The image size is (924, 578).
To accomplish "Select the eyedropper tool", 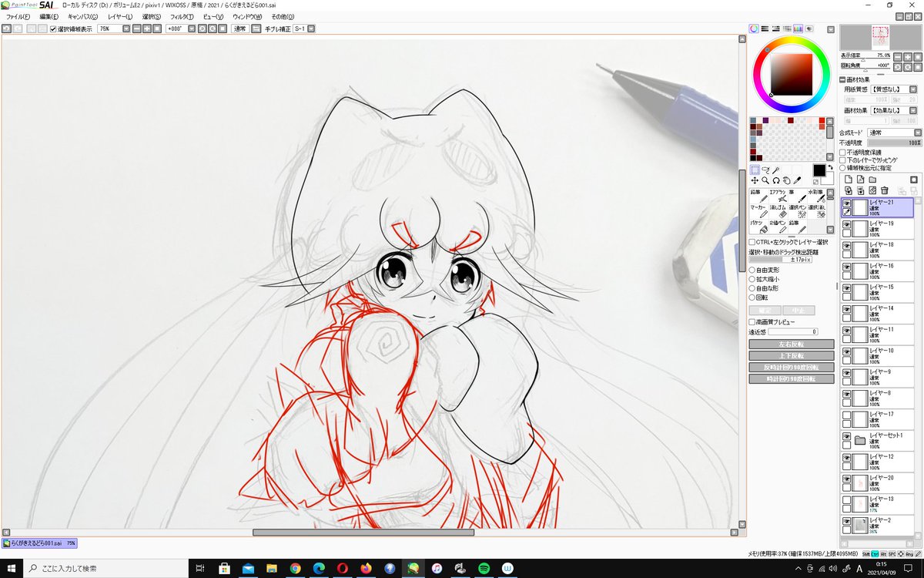I will 797,180.
